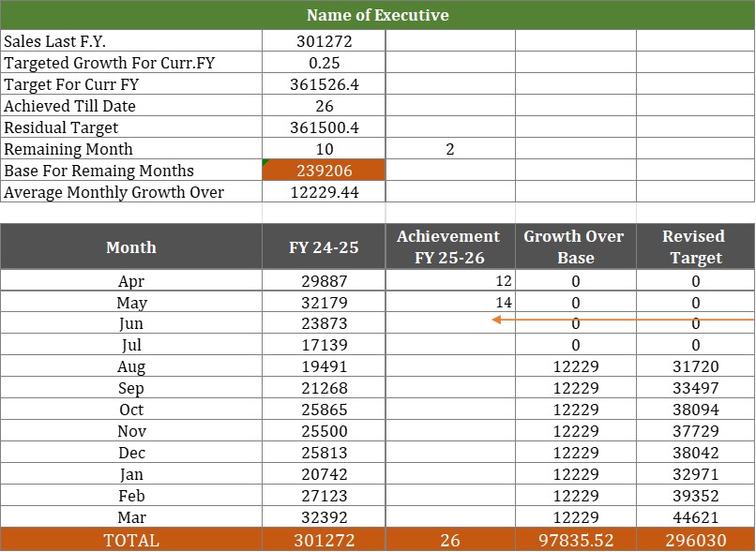
Task: Click the 'TOTAL' row label cell
Action: click(x=131, y=541)
